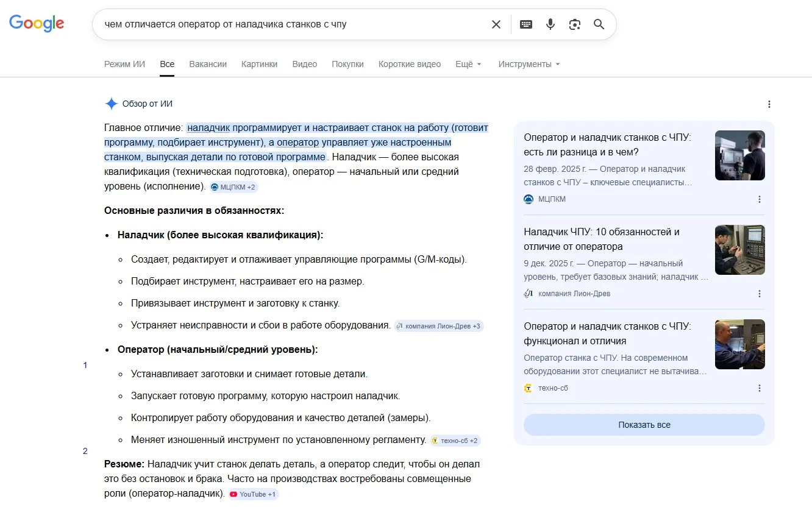Open AI overview three-dot options menu
Viewport: 812px width, 507px height.
[x=769, y=104]
